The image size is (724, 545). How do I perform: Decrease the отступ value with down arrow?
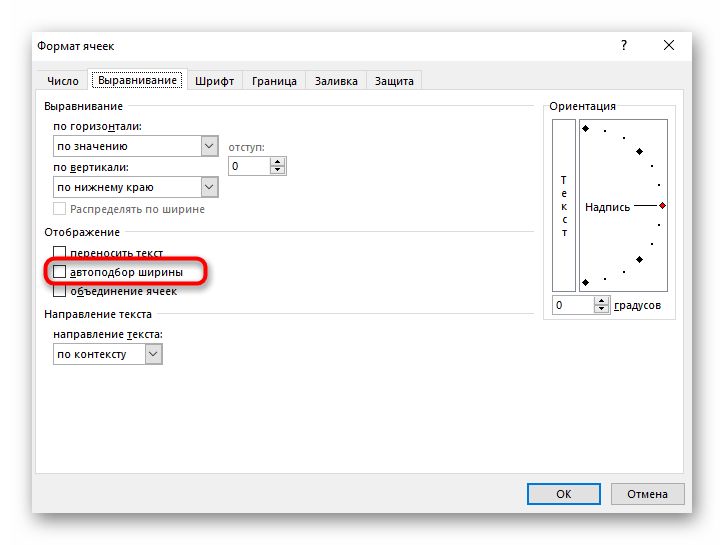(x=278, y=170)
